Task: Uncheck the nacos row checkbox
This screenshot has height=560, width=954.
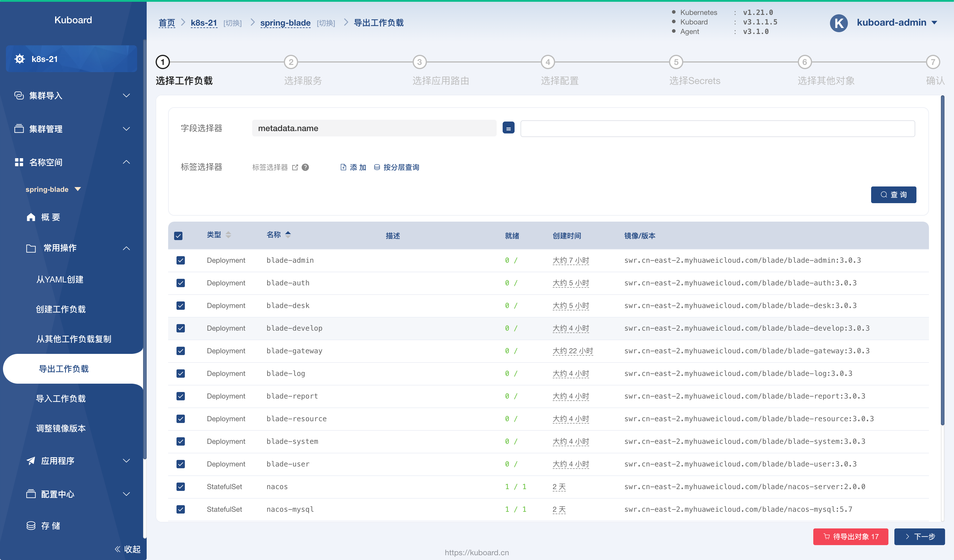Action: 181,487
